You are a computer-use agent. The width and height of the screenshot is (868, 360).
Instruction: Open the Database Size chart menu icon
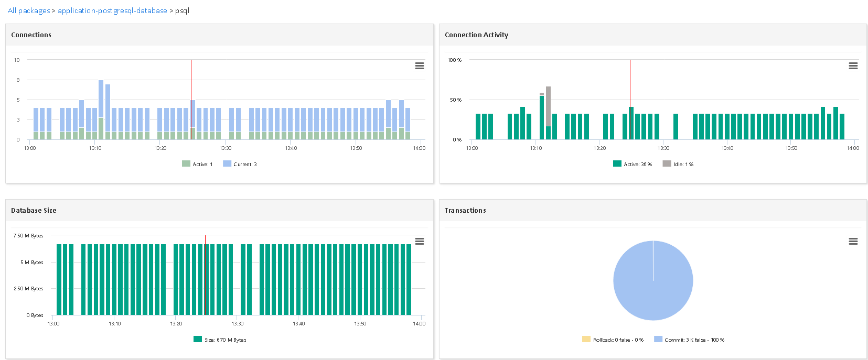(x=419, y=242)
